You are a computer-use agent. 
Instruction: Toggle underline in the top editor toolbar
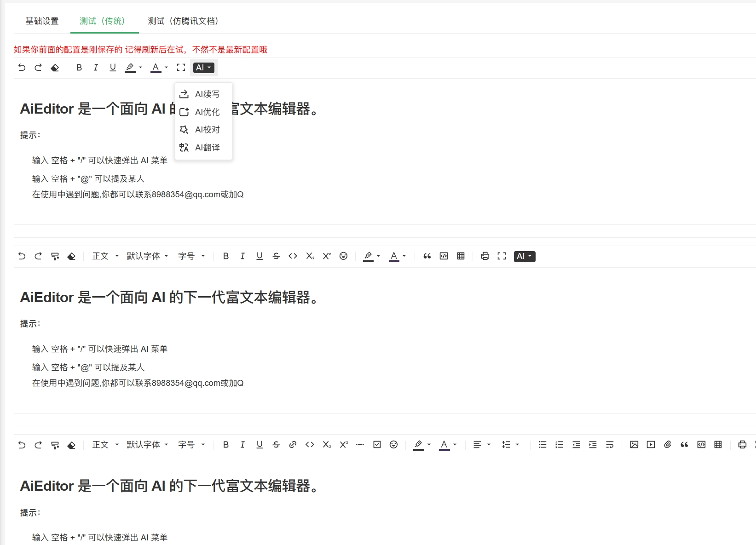pos(113,68)
